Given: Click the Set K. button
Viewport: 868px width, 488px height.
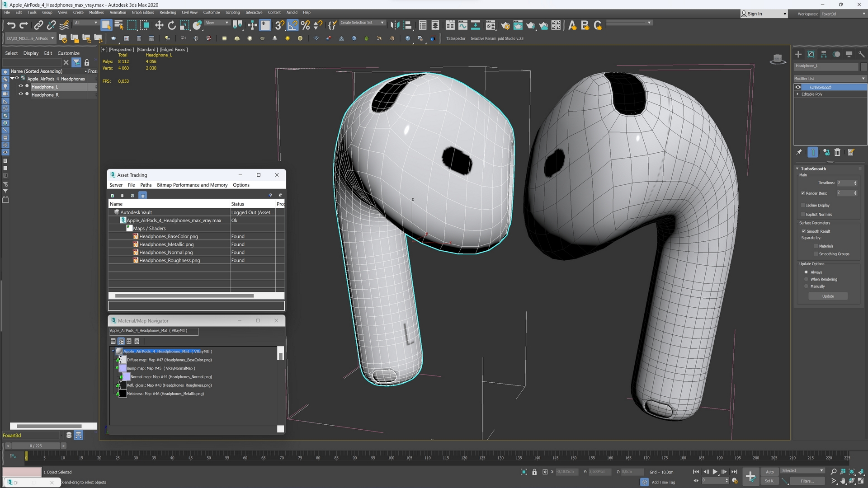Looking at the screenshot, I should (x=770, y=481).
